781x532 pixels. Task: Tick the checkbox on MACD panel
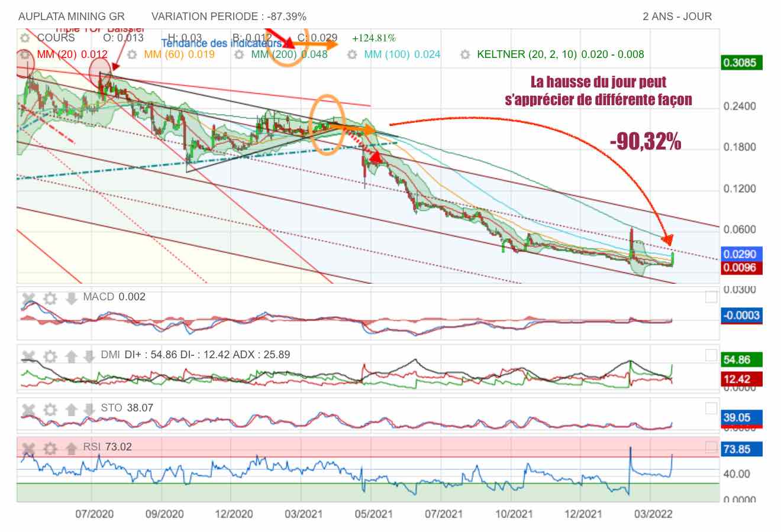tap(711, 297)
